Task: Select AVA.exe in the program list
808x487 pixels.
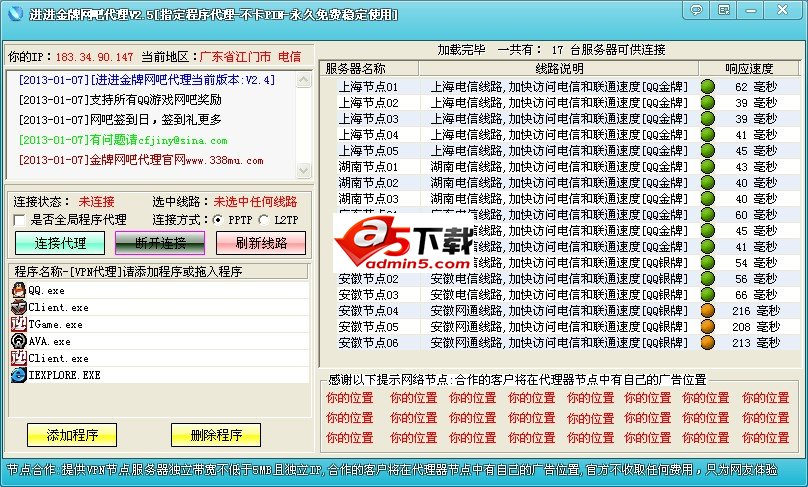Action: click(x=159, y=341)
